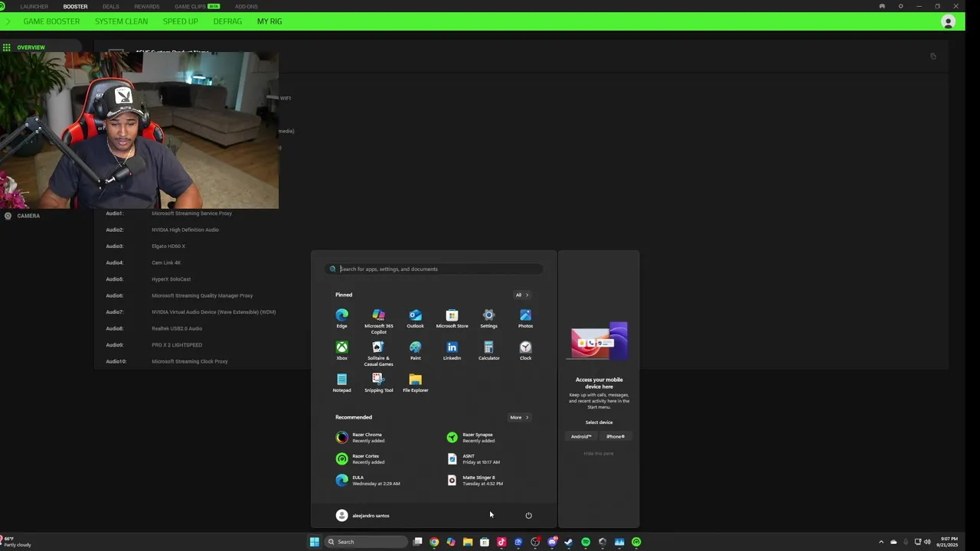Open Paint from the Start menu
Viewport: 980px width, 551px height.
[x=415, y=350]
